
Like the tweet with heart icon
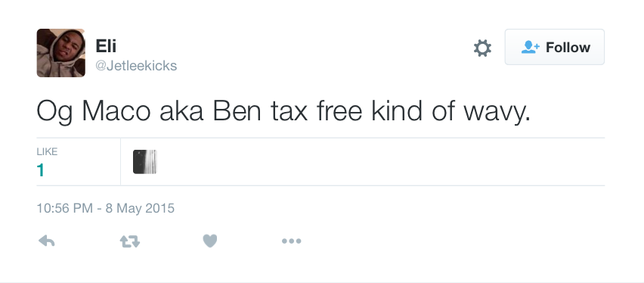click(x=210, y=241)
